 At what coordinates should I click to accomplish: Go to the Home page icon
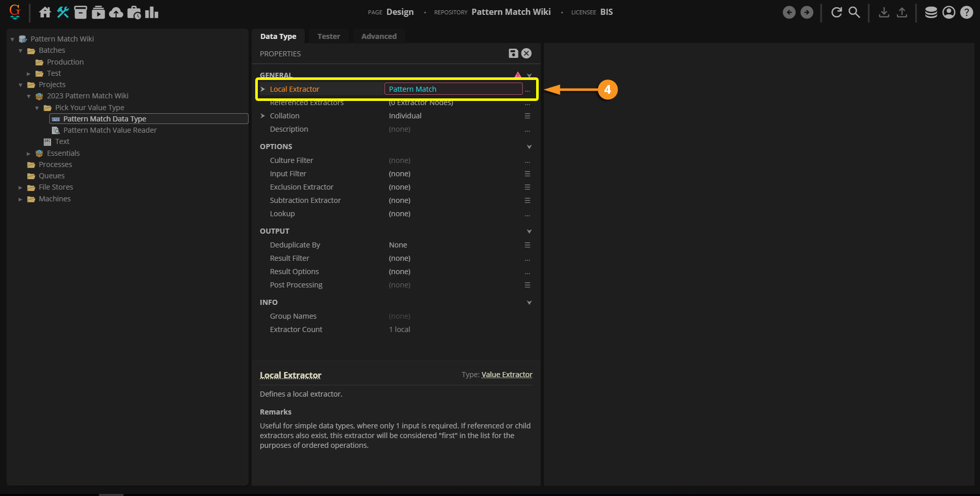point(45,12)
